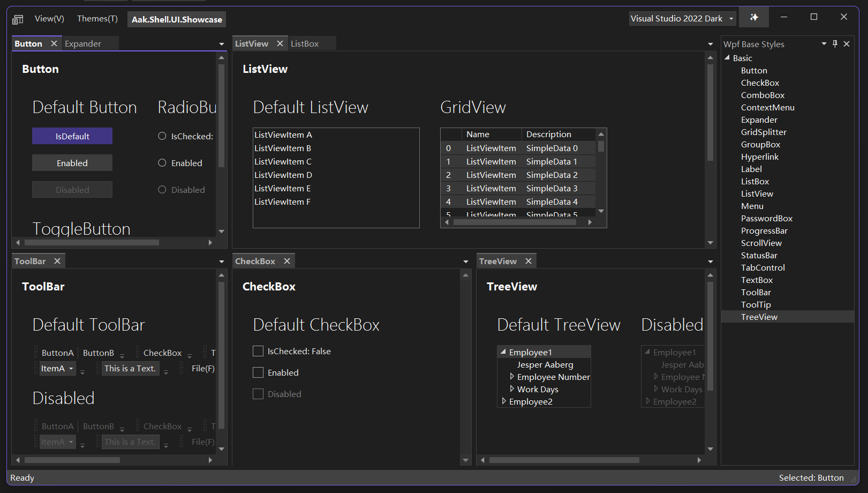Switch to the ListBox tab

(306, 43)
